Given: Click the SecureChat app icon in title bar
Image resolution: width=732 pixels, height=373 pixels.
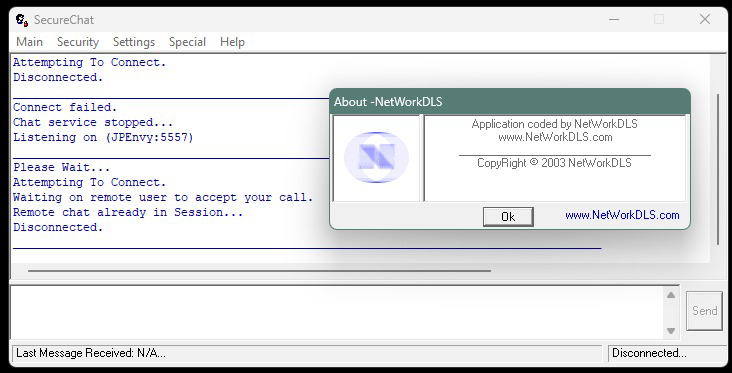Looking at the screenshot, I should point(21,20).
